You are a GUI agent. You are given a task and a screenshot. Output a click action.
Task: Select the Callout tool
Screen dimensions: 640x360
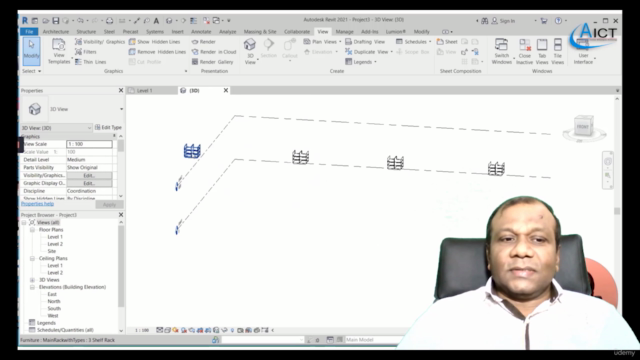[289, 49]
